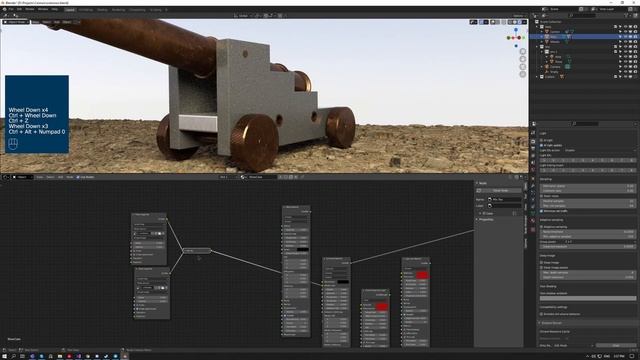The image size is (640, 360).
Task: Click the pan hand viewport icon
Action: [x=523, y=59]
